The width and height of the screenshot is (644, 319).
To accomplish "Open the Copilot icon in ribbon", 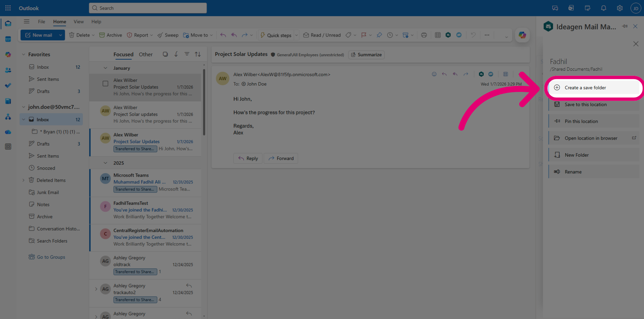I will [x=522, y=35].
